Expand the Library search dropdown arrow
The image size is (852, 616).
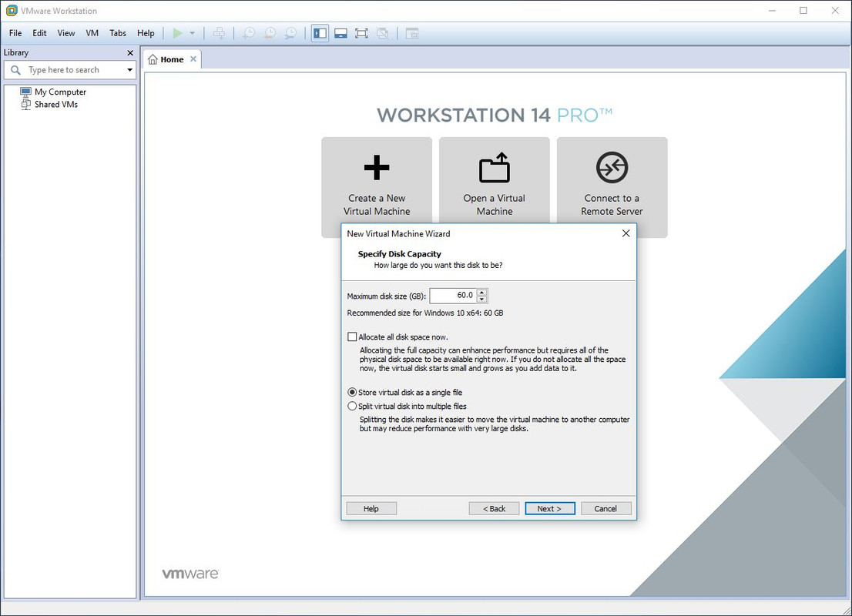(129, 69)
